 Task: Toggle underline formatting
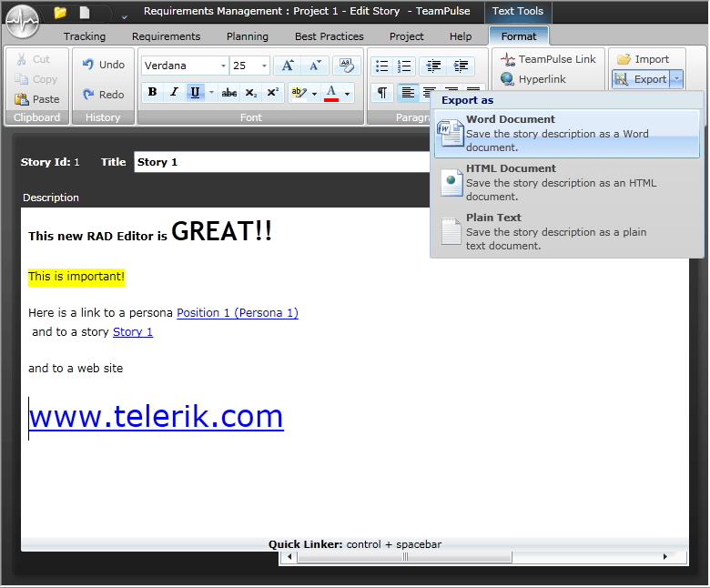click(195, 92)
